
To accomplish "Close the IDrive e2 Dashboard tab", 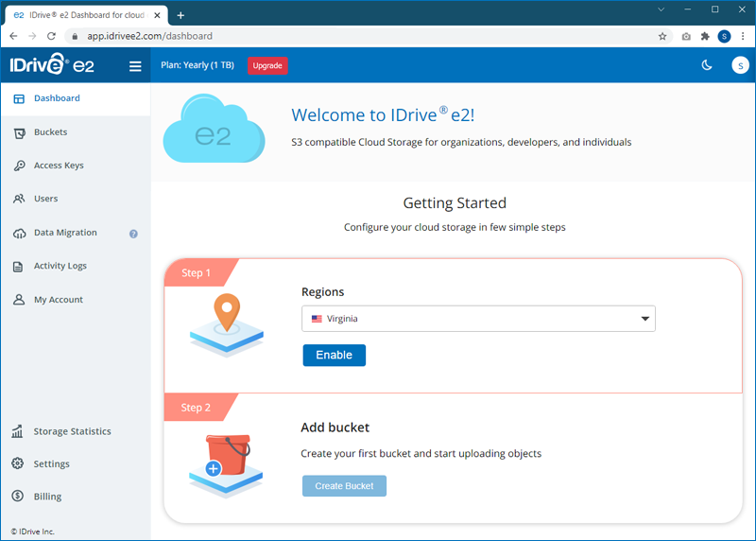I will [x=157, y=15].
